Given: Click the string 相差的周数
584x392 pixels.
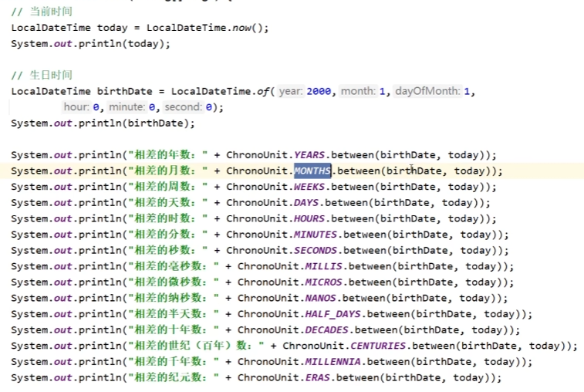Looking at the screenshot, I should 167,187.
